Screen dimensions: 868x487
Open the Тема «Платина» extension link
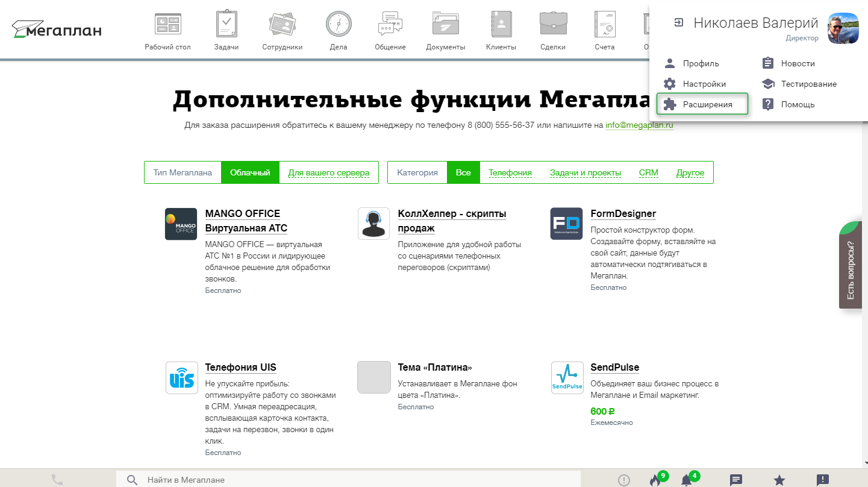435,367
